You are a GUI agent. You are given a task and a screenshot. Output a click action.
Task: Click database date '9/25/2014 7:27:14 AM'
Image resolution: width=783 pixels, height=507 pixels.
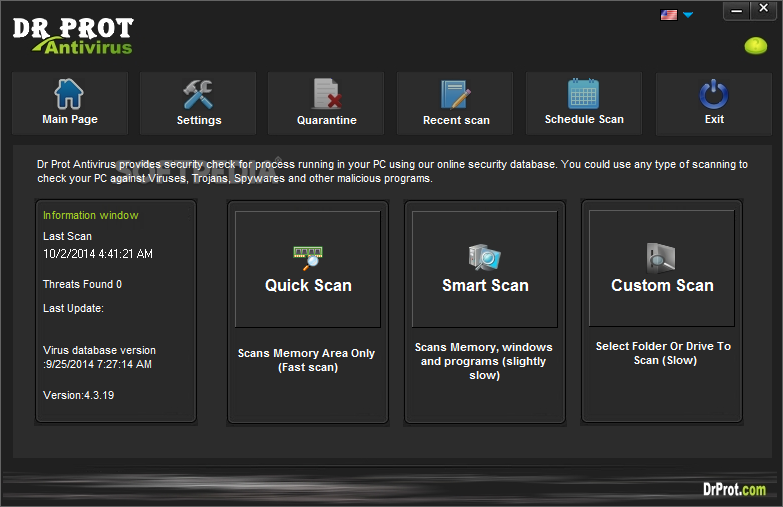97,364
